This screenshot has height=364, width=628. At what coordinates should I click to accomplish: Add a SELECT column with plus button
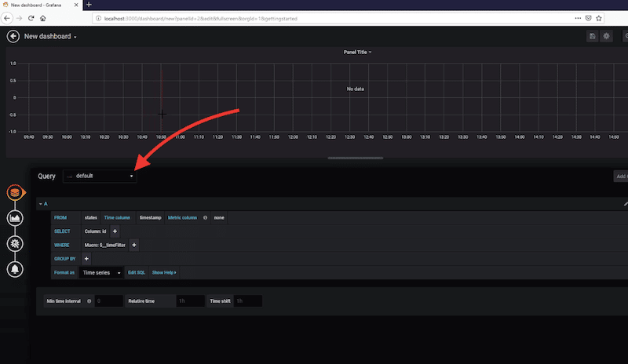115,231
